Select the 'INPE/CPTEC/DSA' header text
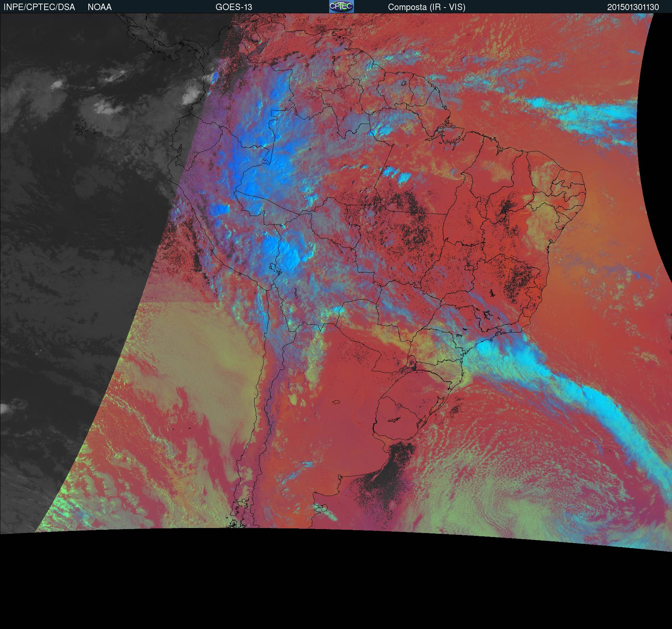Screen dimensions: 672x629 pyautogui.click(x=39, y=7)
